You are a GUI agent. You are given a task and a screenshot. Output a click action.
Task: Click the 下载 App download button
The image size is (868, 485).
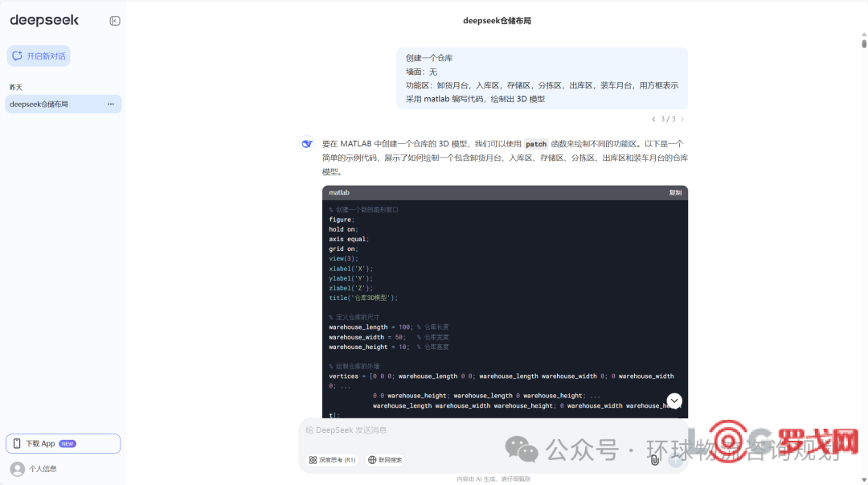click(63, 443)
